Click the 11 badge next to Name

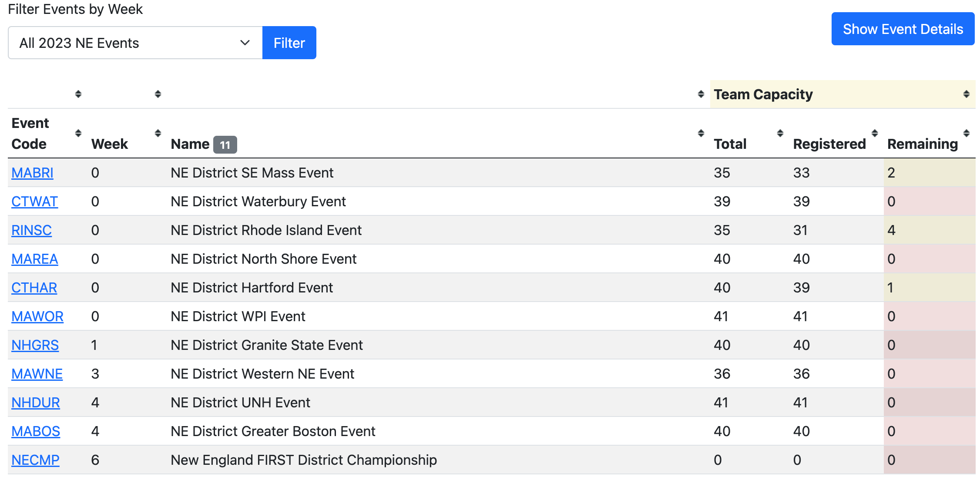[225, 145]
